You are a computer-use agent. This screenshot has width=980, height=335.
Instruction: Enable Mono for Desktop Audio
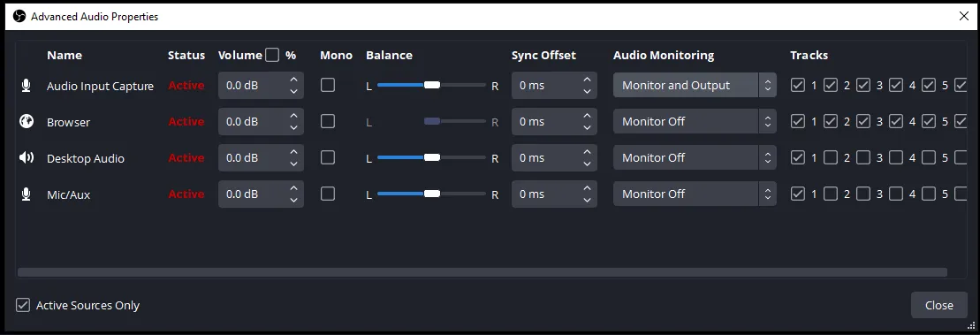coord(328,157)
